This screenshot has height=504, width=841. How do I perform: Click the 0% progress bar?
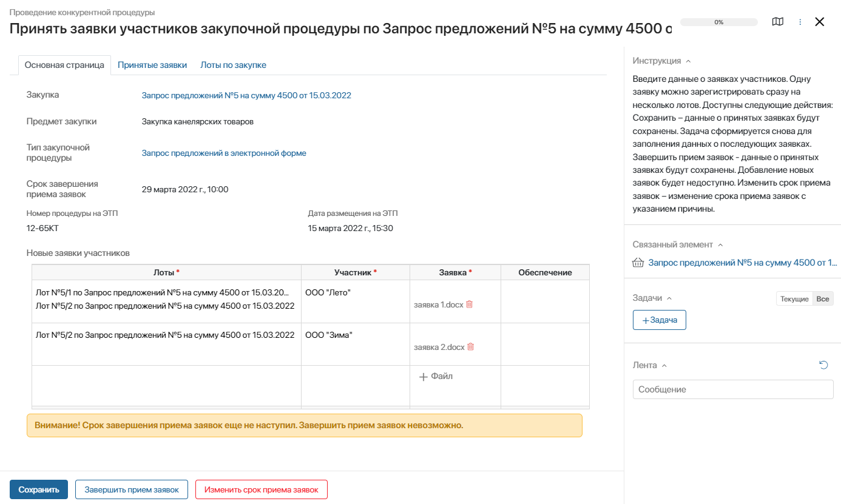coord(718,22)
